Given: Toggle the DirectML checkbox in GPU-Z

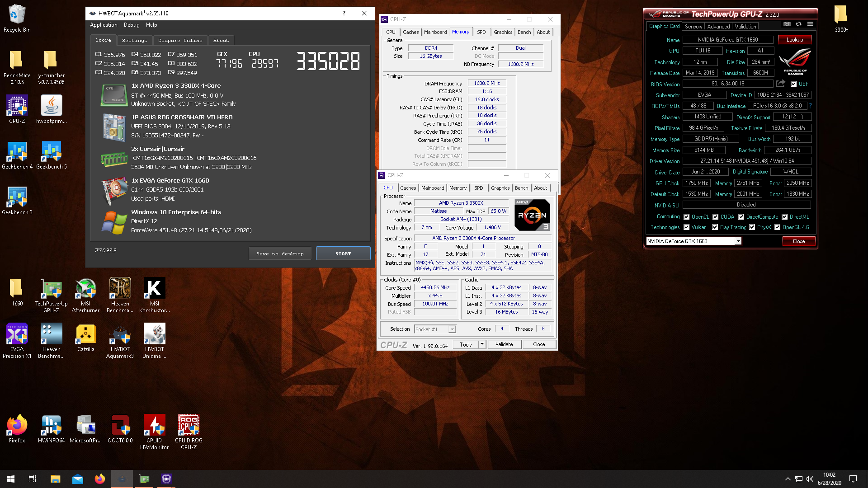Looking at the screenshot, I should tap(784, 217).
